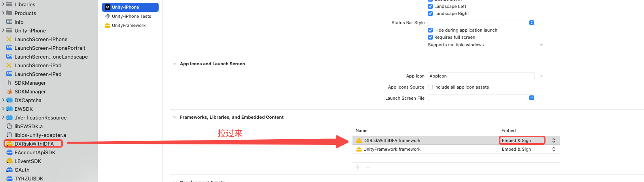Click the Embed column header
This screenshot has width=644, height=182.
pos(509,131)
